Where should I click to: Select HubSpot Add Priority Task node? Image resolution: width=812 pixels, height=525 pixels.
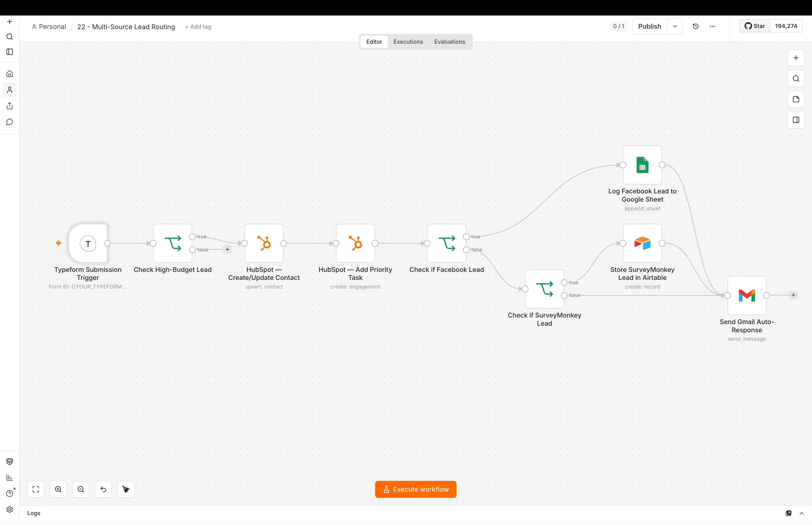coord(355,243)
